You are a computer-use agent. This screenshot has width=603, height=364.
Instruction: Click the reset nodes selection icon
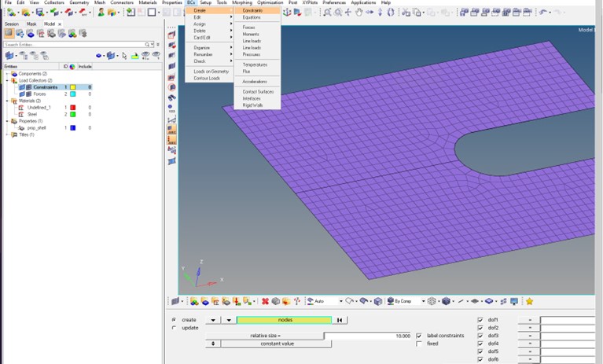pos(340,320)
